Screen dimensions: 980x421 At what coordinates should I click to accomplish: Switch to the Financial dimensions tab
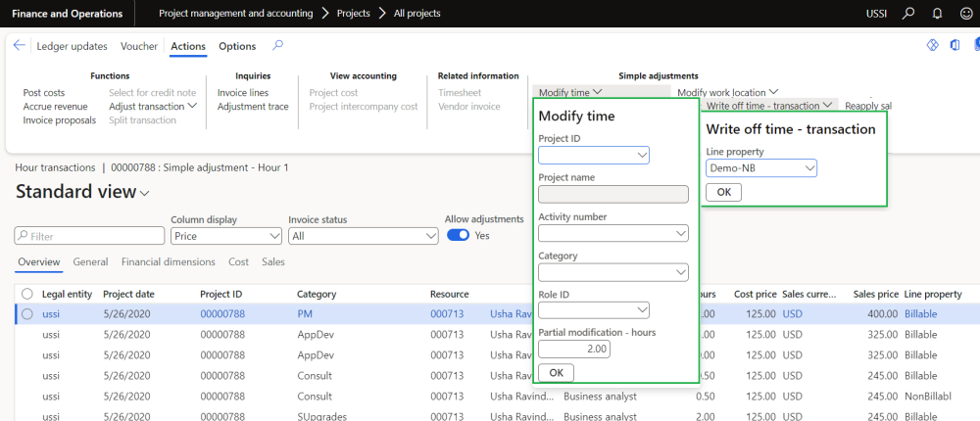coord(168,262)
